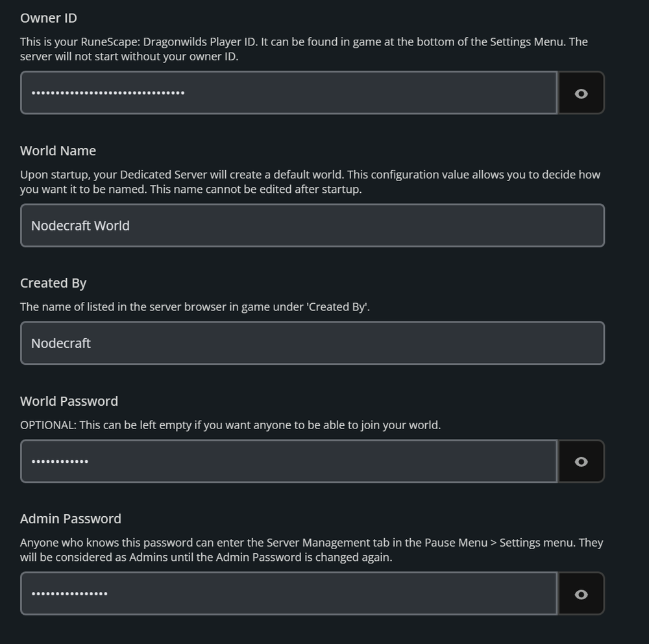Focus the Owner ID input field
The height and width of the screenshot is (644, 649).
pos(289,92)
